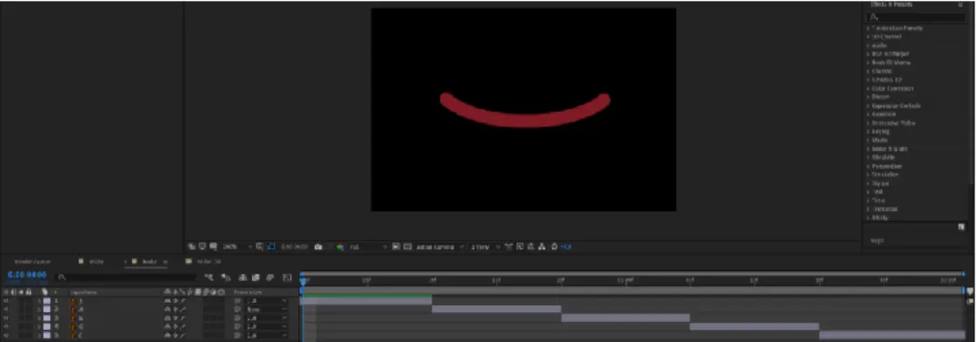Open the parent dropdown of layer 2
Viewport: 980px width, 342px height.
(x=267, y=309)
